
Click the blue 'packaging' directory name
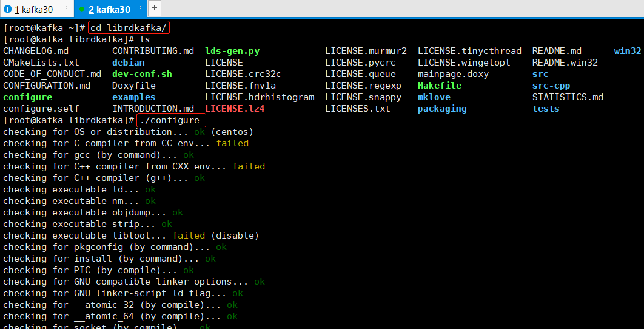click(x=442, y=109)
